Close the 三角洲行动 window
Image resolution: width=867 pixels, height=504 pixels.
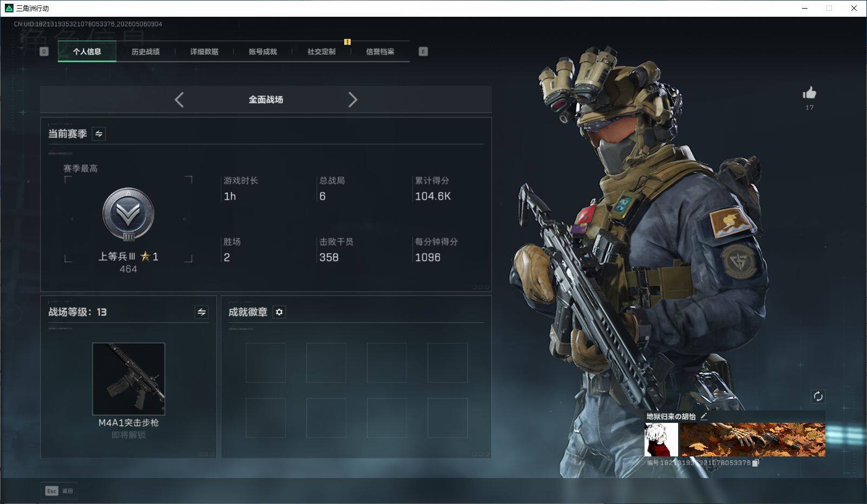[x=854, y=8]
